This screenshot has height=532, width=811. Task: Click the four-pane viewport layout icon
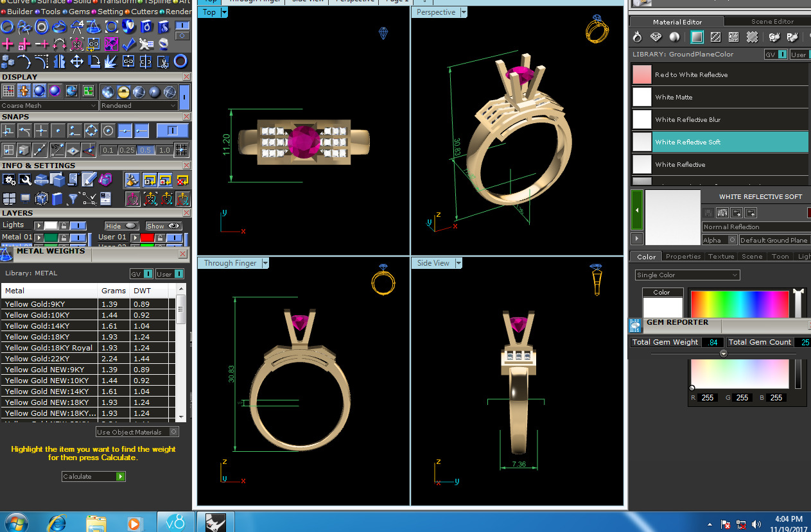pos(9,198)
